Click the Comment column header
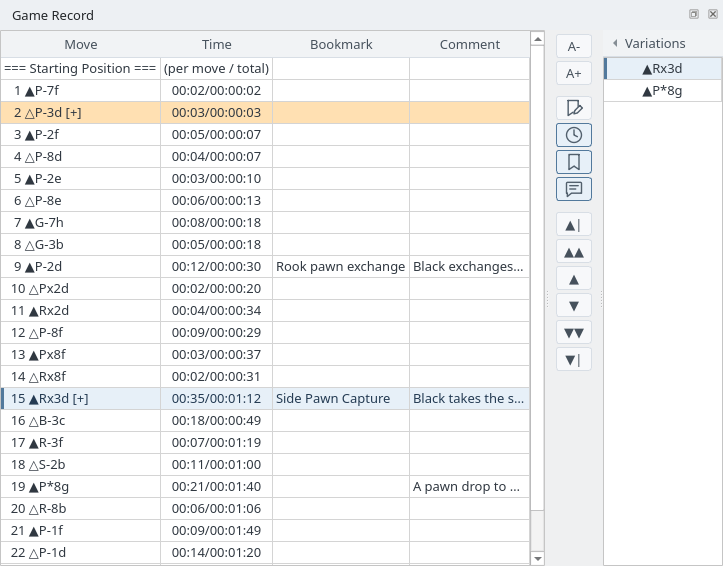Image resolution: width=723 pixels, height=566 pixels. tap(469, 44)
